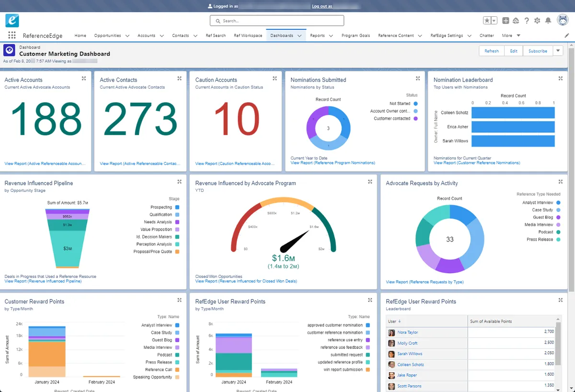Click Podcast swatch in Advocate Requests legend
This screenshot has width=575, height=392.
pyautogui.click(x=558, y=232)
